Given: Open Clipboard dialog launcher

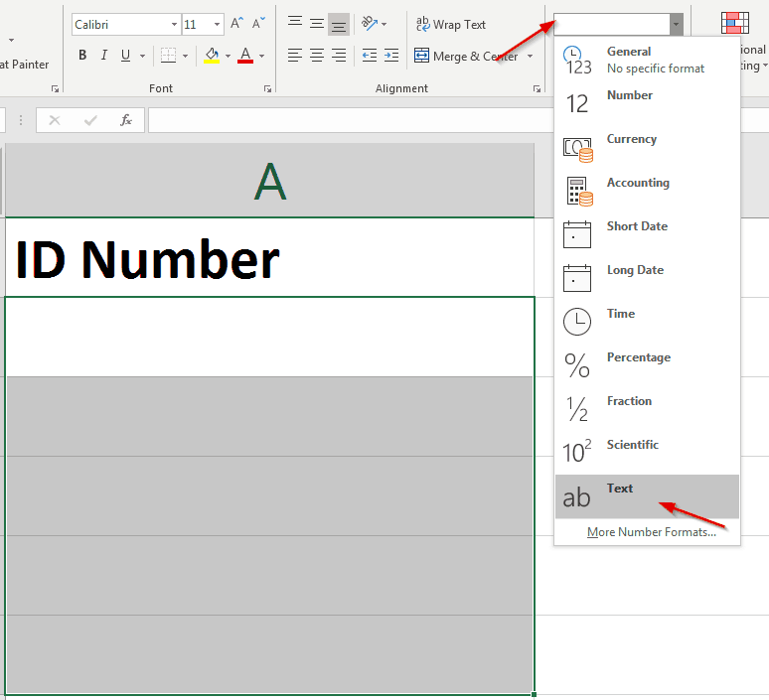Looking at the screenshot, I should tap(55, 88).
